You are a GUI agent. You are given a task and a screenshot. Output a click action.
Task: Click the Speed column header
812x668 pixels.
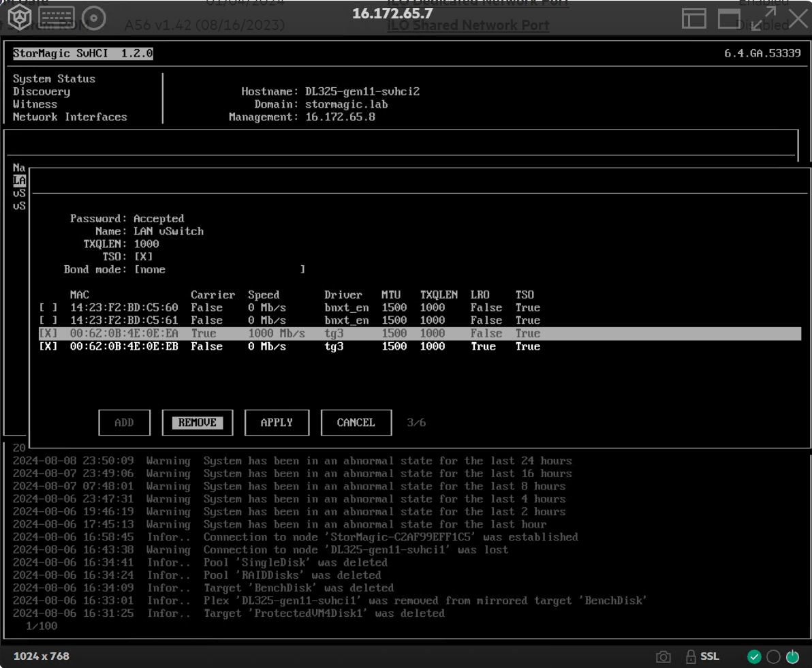tap(264, 295)
